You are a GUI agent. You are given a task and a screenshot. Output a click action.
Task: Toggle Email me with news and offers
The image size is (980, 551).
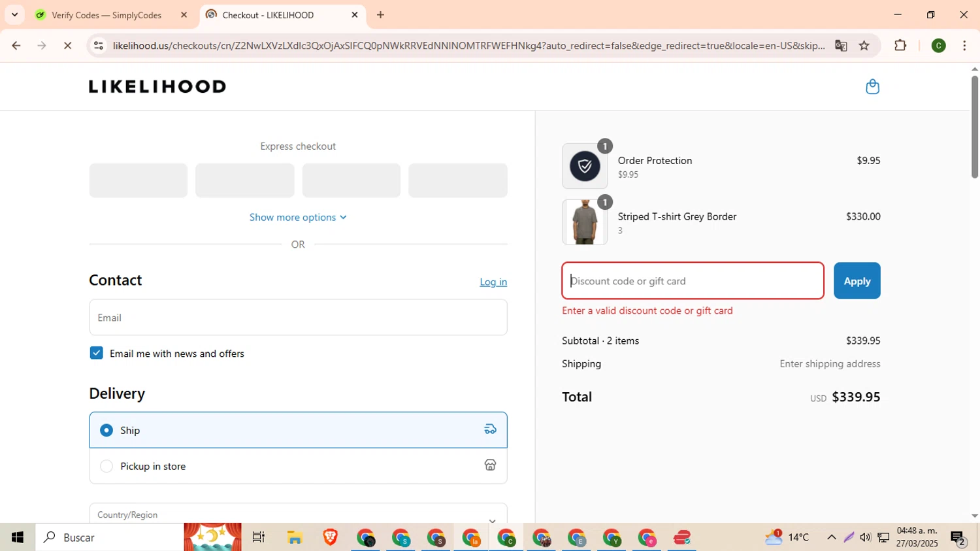coord(97,353)
